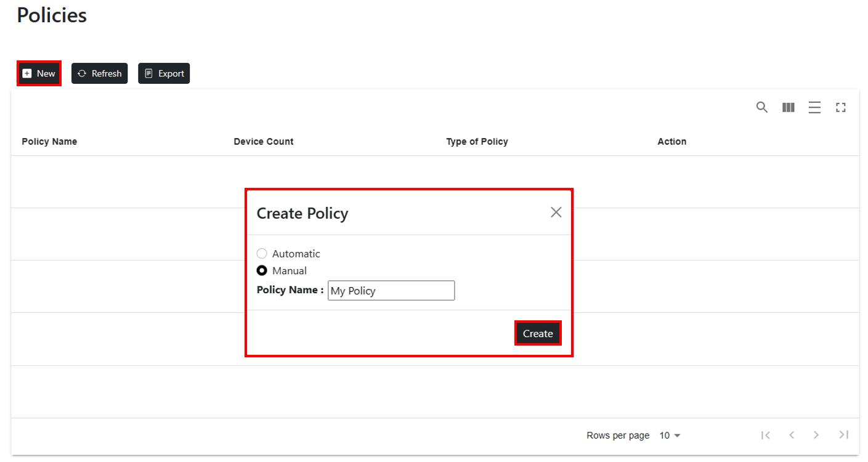The height and width of the screenshot is (462, 868).
Task: Open the show/hide columns icon
Action: coord(788,108)
